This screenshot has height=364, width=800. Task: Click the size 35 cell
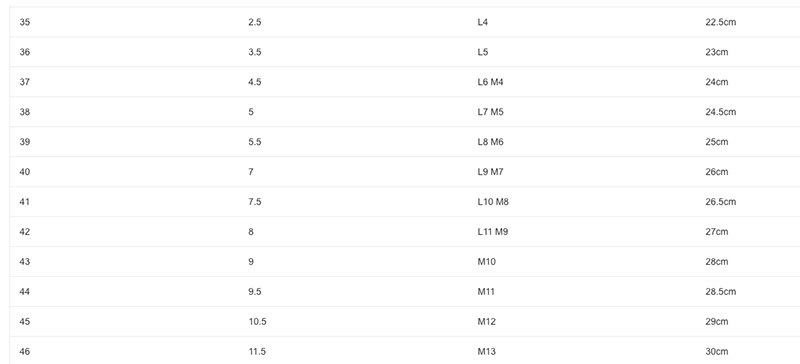(24, 22)
